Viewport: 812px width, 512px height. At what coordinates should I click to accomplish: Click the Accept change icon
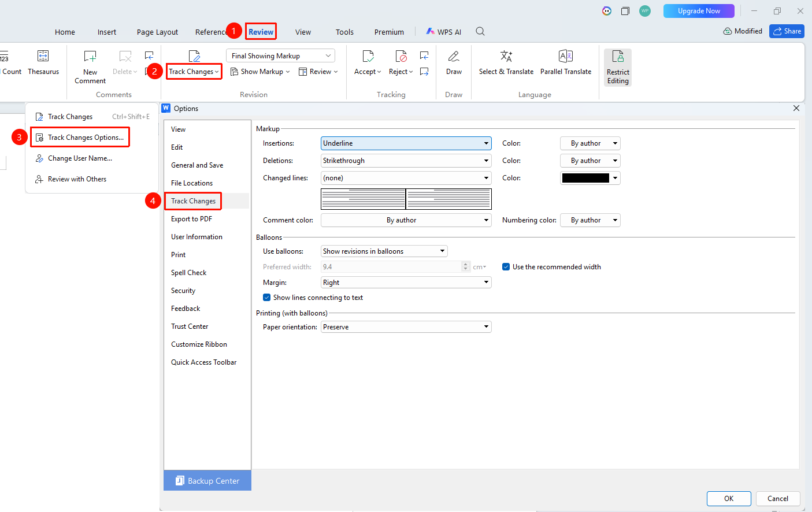pyautogui.click(x=368, y=56)
